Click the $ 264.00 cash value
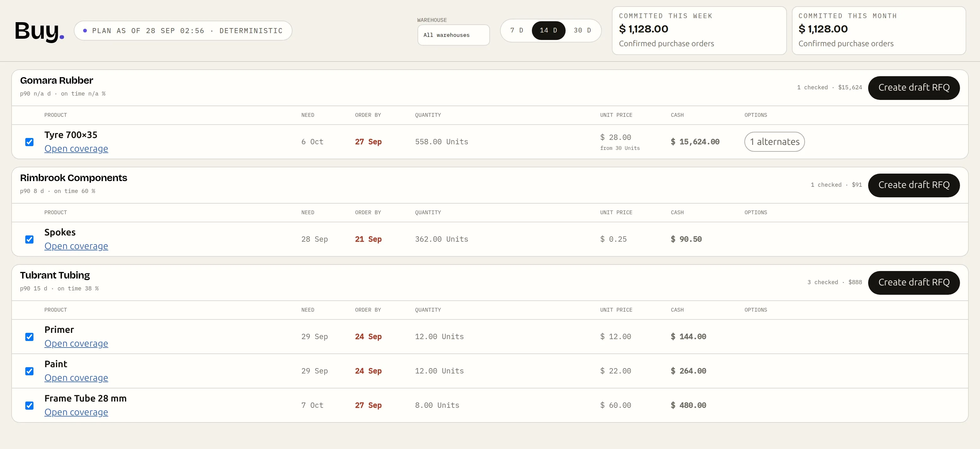The height and width of the screenshot is (449, 980). point(688,371)
